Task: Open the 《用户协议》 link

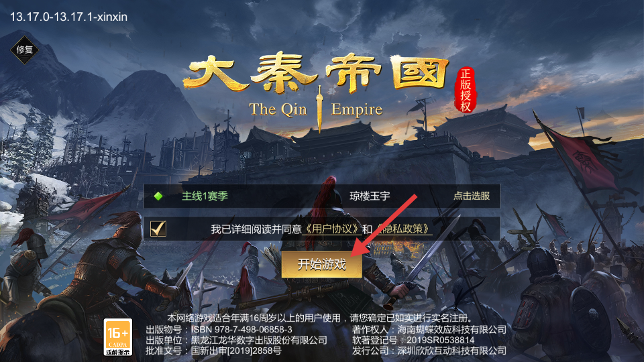Action: click(x=331, y=229)
